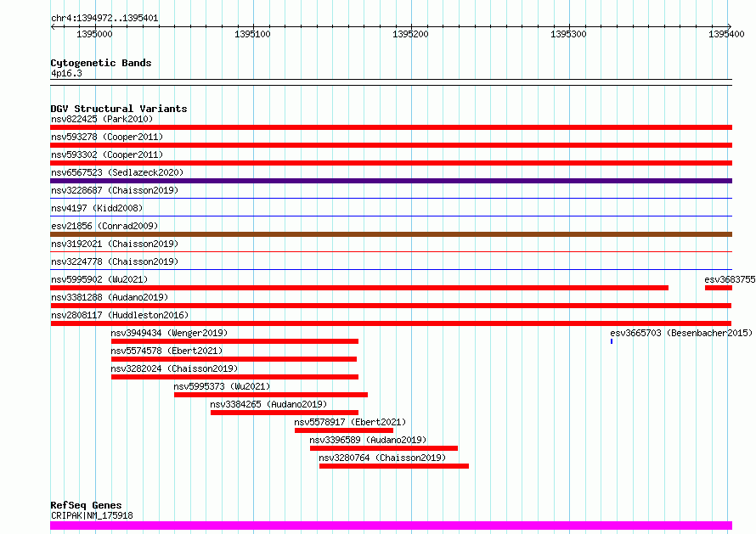Image resolution: width=756 pixels, height=534 pixels.
Task: Click the nsv4197 (Kidd2008) label
Action: point(97,208)
